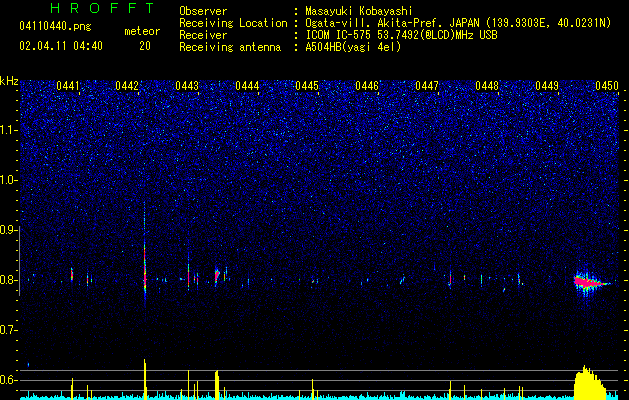Image resolution: width=629 pixels, height=400 pixels.
Task: Click the gray frequency range bar beside 0.8
Action: pyautogui.click(x=19, y=261)
